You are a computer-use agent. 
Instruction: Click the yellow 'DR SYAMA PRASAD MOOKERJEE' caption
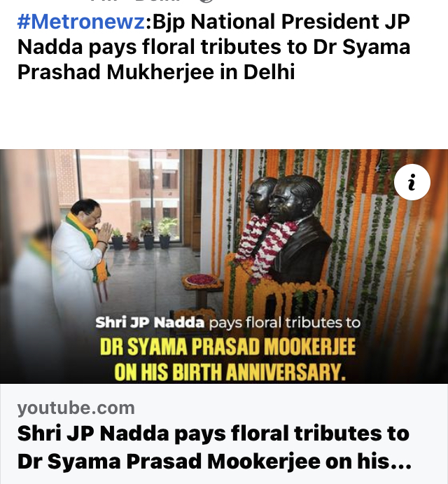tap(227, 347)
